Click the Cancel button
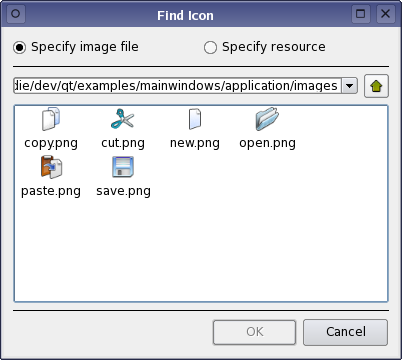 click(345, 332)
